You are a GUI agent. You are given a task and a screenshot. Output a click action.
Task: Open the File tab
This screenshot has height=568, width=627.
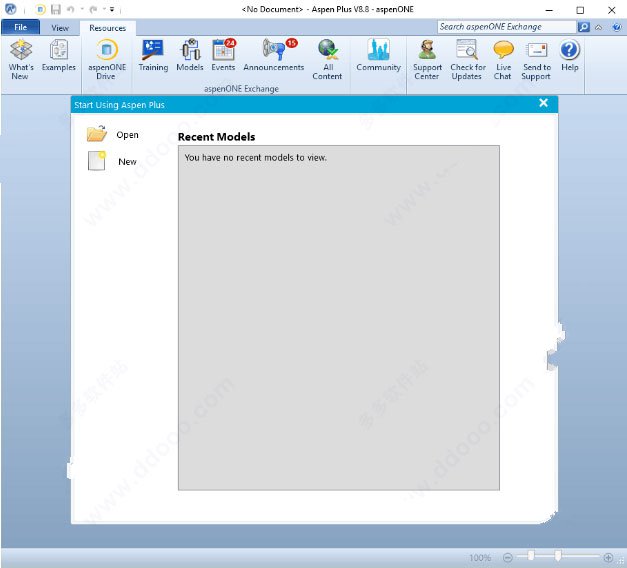20,27
